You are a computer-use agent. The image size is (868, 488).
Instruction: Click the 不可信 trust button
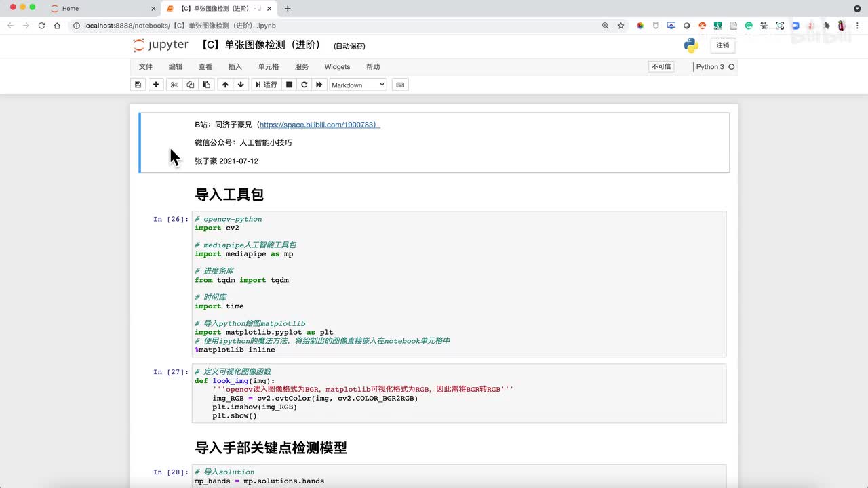(x=661, y=66)
